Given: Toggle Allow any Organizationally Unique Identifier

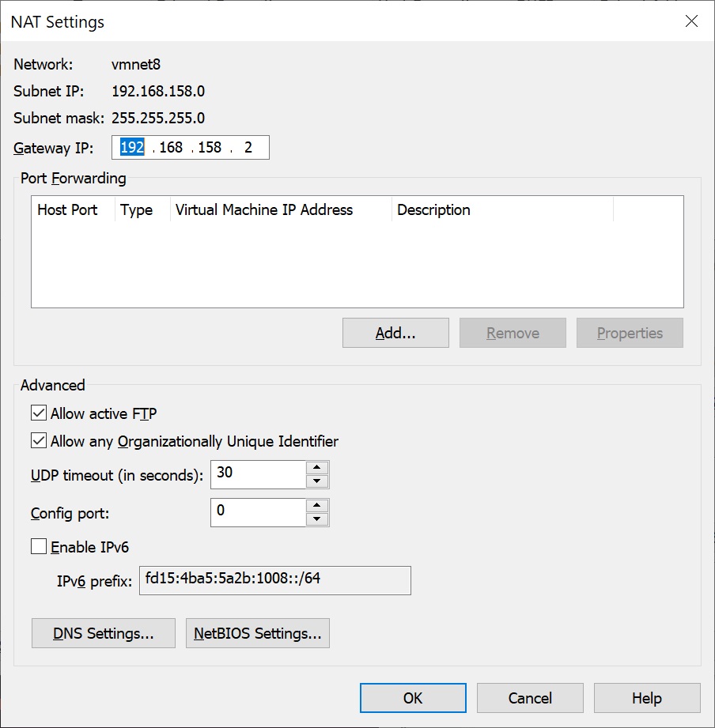Looking at the screenshot, I should (x=39, y=440).
